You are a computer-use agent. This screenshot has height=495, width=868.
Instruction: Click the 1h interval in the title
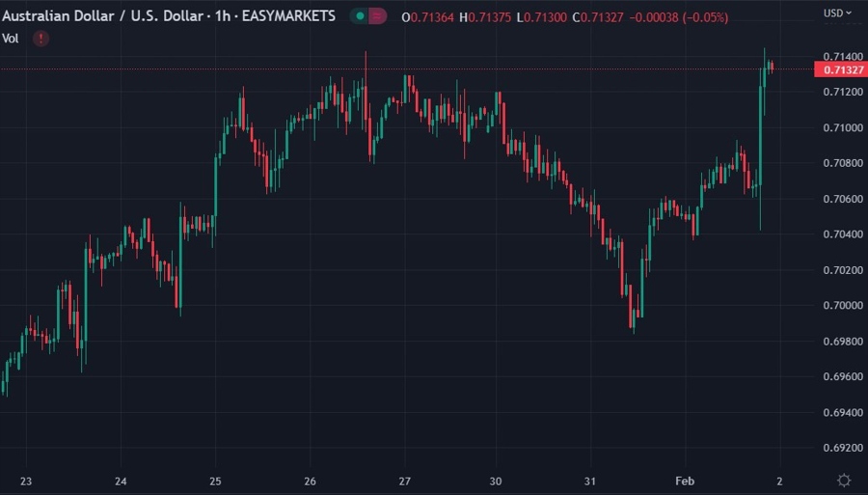click(223, 16)
